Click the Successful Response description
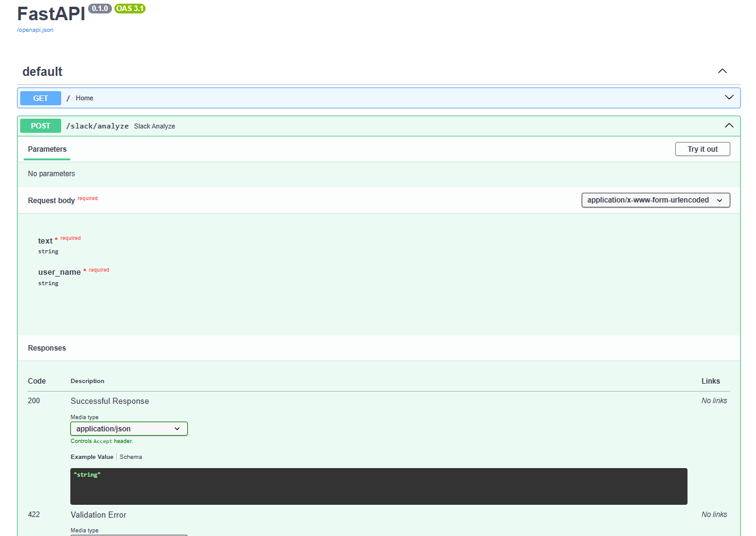Image resolution: width=756 pixels, height=536 pixels. pyautogui.click(x=109, y=401)
